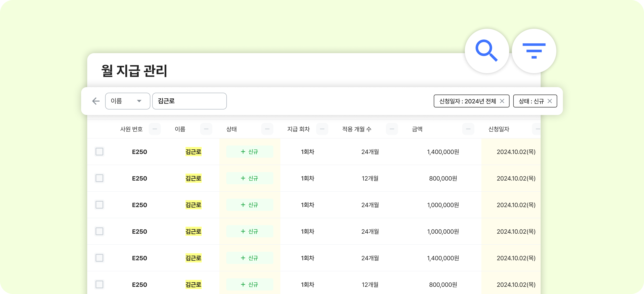Remove the 신청일자 : 2024년 전체 filter chip

[x=502, y=101]
